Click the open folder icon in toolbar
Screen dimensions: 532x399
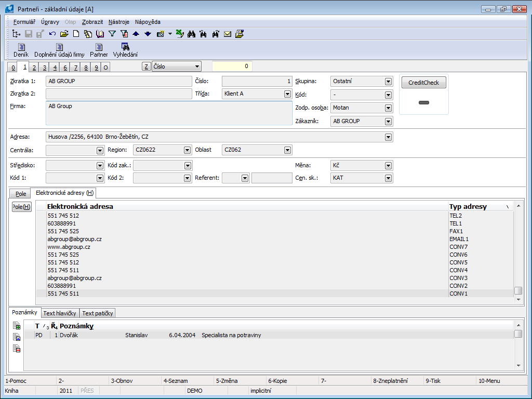pos(64,34)
